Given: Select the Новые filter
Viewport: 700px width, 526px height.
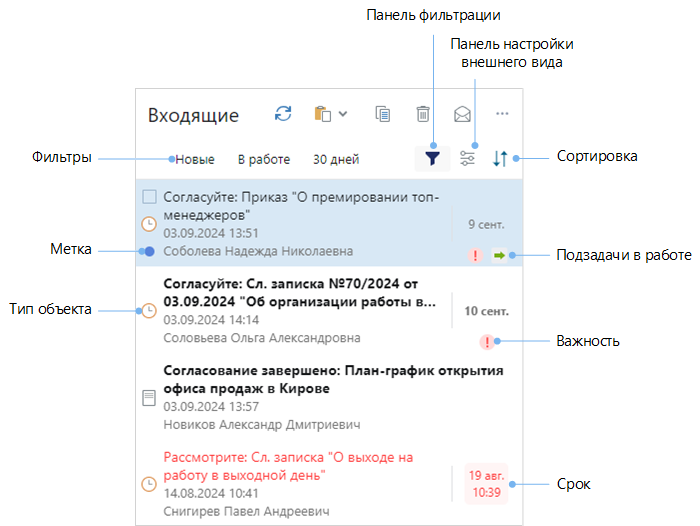Looking at the screenshot, I should tap(195, 159).
